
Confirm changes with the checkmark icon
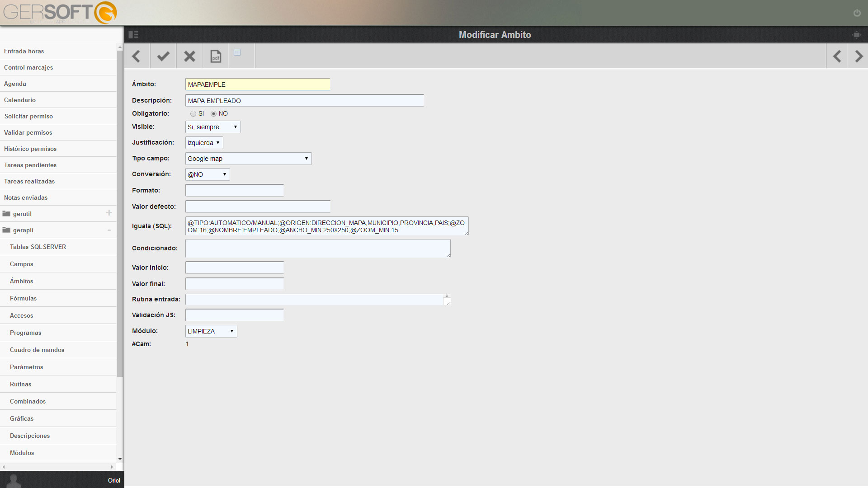pos(163,56)
